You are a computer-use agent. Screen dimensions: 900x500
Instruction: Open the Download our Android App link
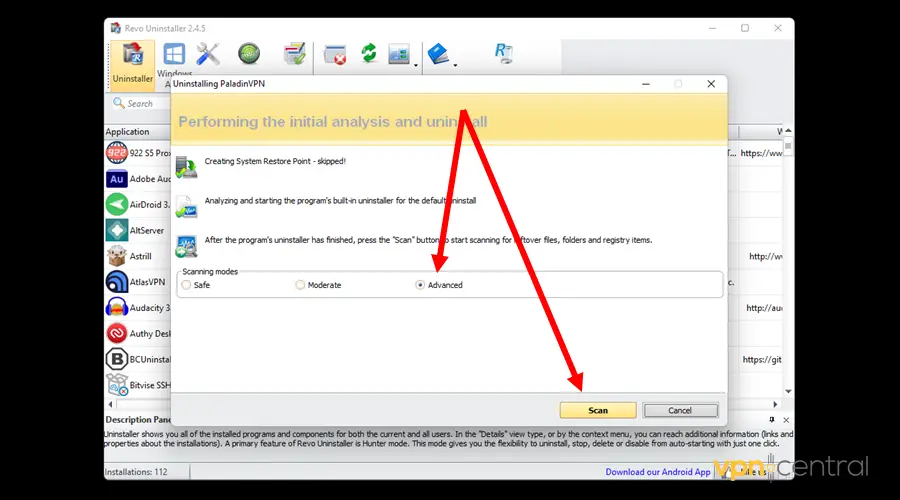tap(657, 472)
